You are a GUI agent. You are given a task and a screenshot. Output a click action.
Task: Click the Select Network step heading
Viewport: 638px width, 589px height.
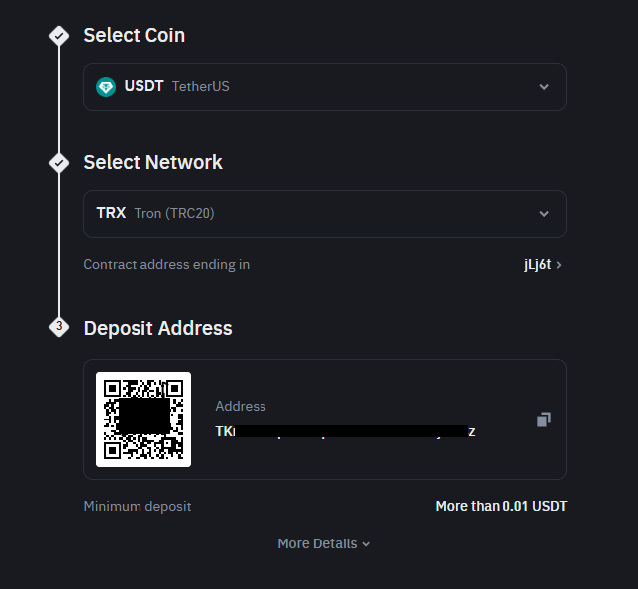153,162
